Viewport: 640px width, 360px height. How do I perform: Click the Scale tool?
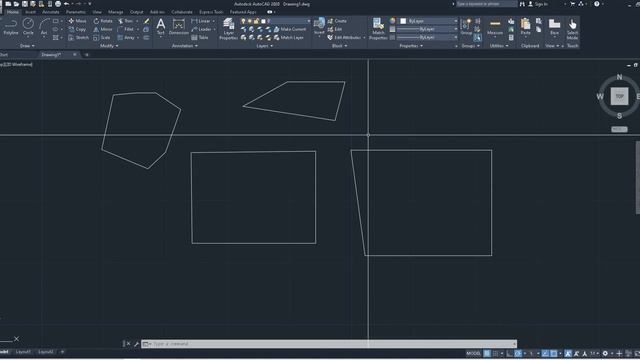pyautogui.click(x=102, y=38)
